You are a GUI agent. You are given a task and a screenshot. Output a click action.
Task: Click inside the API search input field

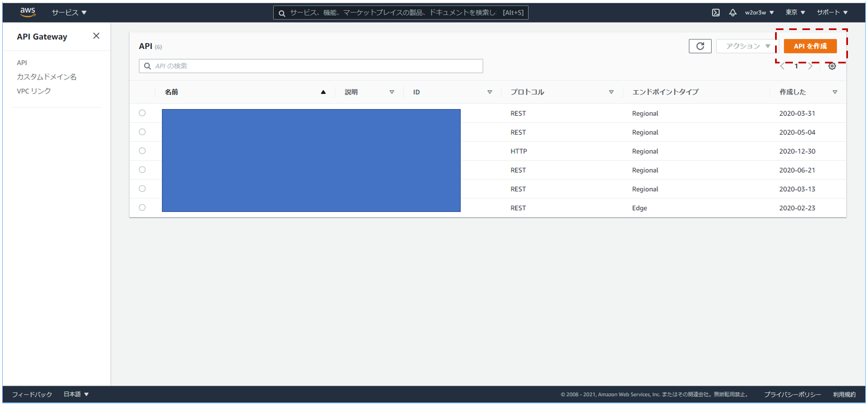310,66
